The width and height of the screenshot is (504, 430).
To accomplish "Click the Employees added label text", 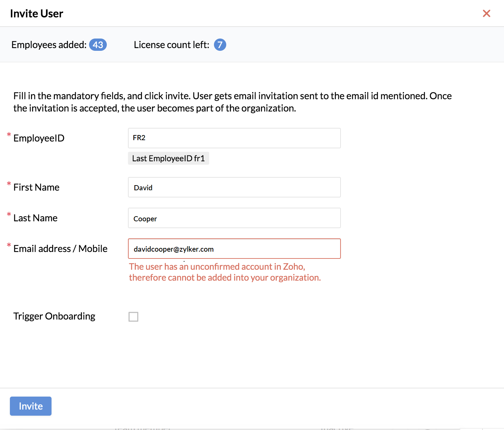I will [49, 45].
